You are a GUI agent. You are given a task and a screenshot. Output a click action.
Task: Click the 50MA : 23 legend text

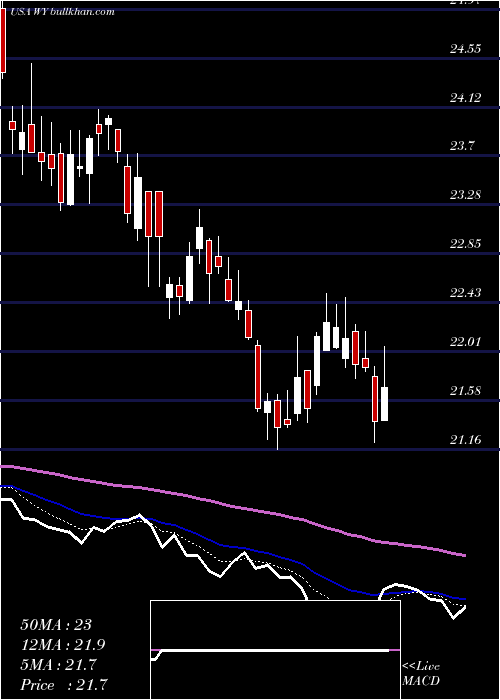[56, 625]
